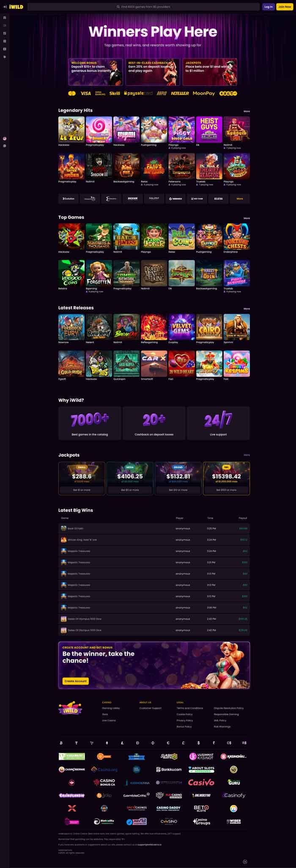Click the Ethereum currency icon in footer

(107, 742)
